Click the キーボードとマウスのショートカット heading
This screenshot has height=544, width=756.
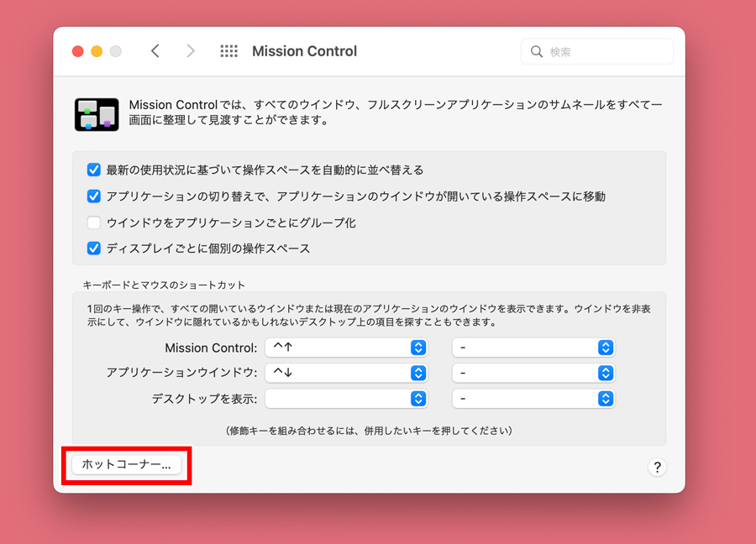[x=164, y=285]
